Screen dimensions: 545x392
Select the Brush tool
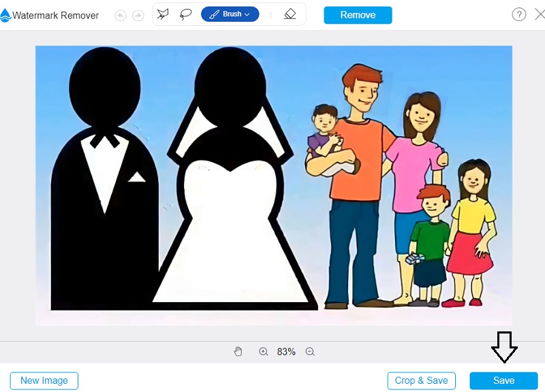click(x=230, y=13)
